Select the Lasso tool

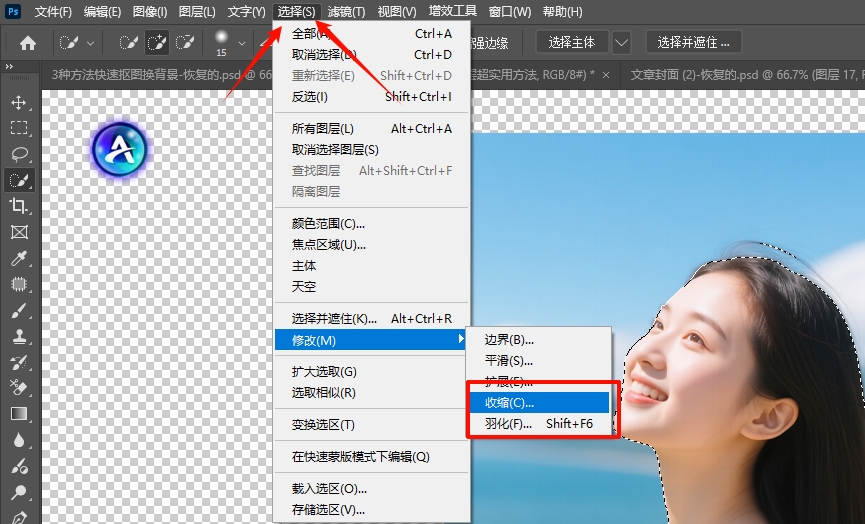coord(18,154)
